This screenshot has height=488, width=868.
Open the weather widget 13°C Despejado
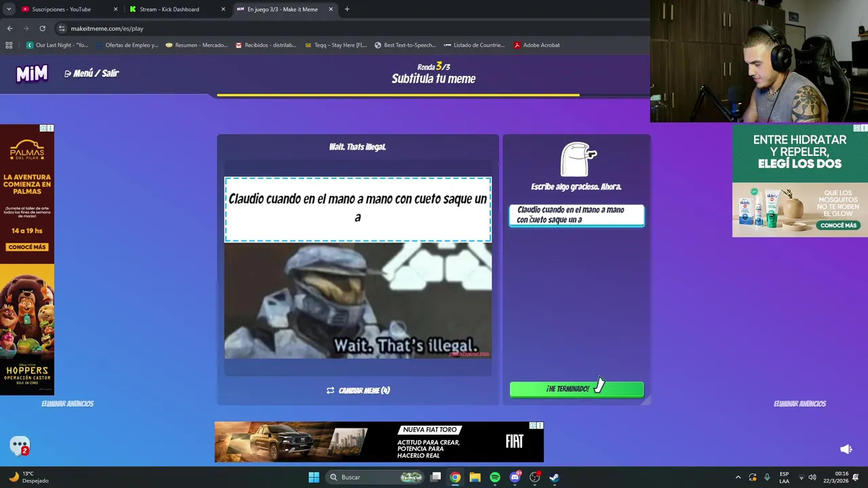28,477
